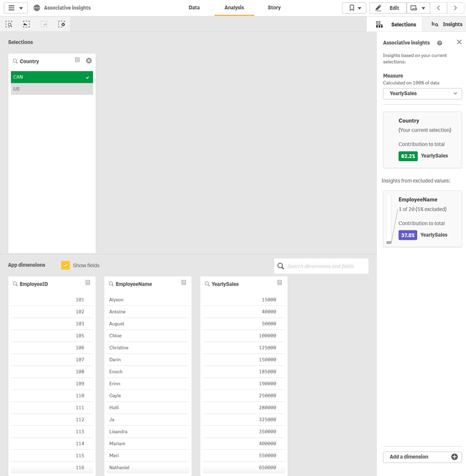This screenshot has height=476, width=466.
Task: Search within EmployeeName listbox icon
Action: click(x=111, y=284)
